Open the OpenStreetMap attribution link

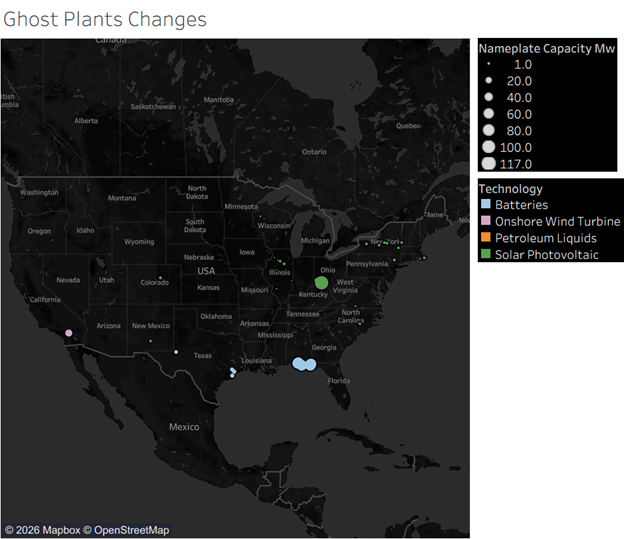pos(126,530)
